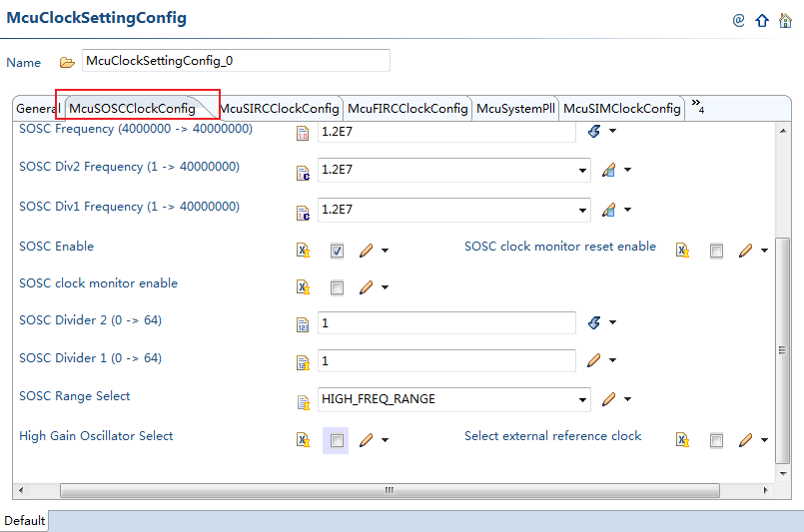Click the folder icon beside Name
Viewport: 804px width, 532px height.
[67, 63]
